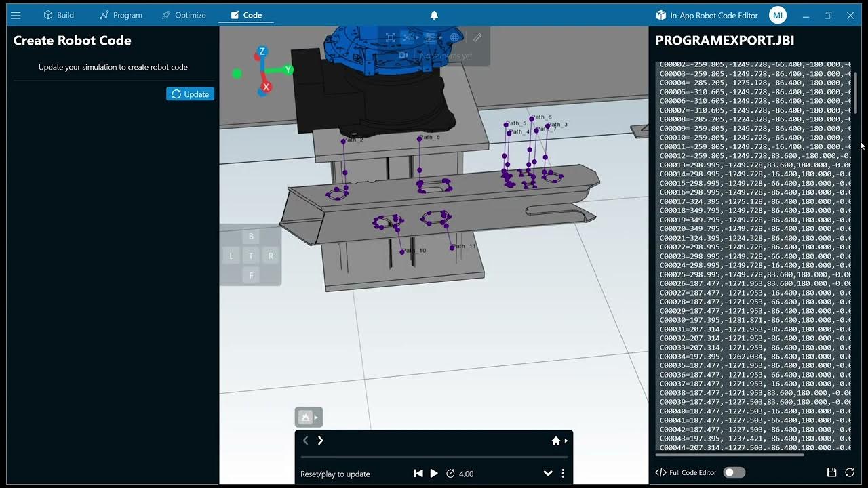868x488 pixels.
Task: Click the right chevron on the simulation bar
Action: point(321,440)
